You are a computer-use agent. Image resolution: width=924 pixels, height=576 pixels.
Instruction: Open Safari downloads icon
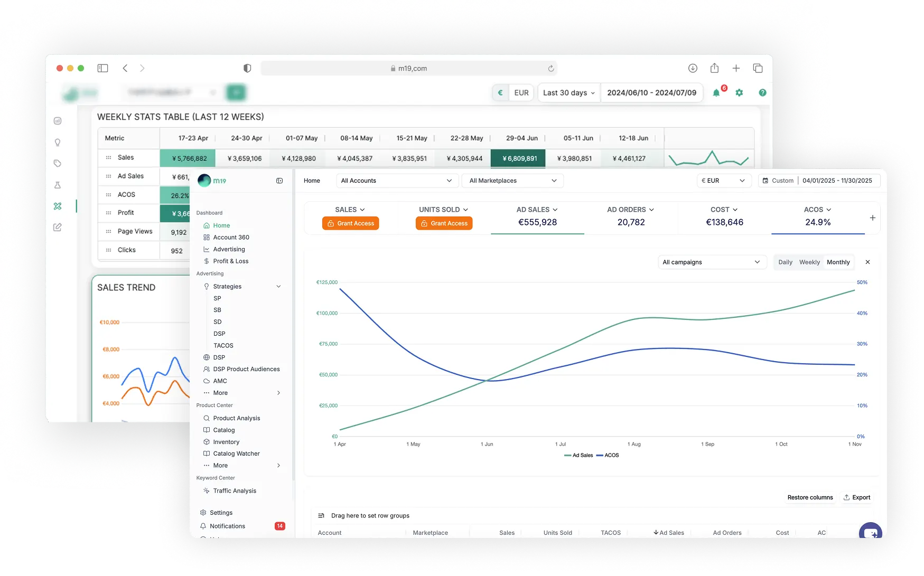pyautogui.click(x=693, y=68)
